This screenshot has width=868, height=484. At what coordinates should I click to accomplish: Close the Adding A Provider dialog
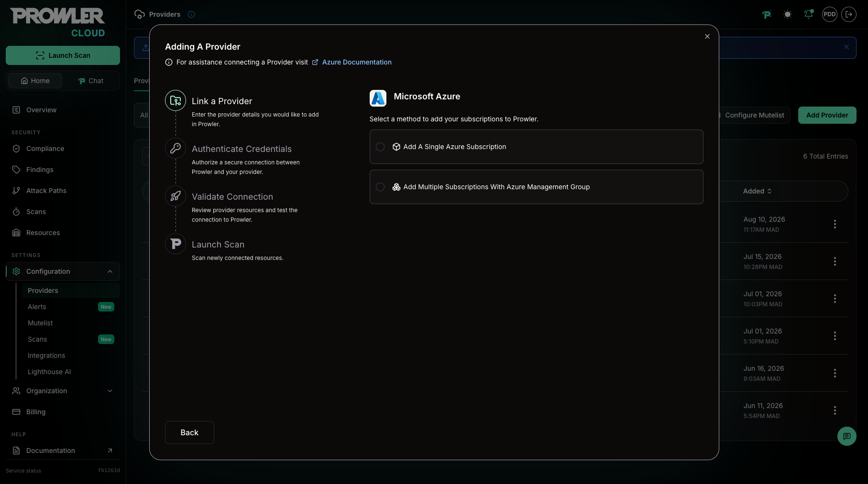tap(707, 36)
